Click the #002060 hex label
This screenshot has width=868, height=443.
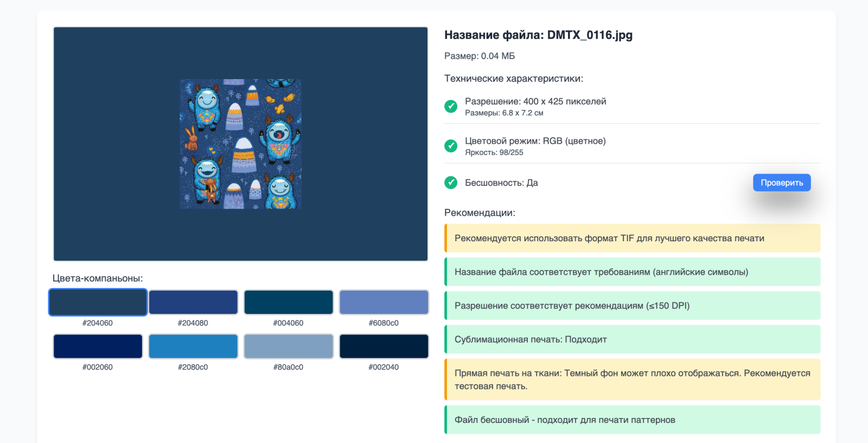tap(98, 367)
